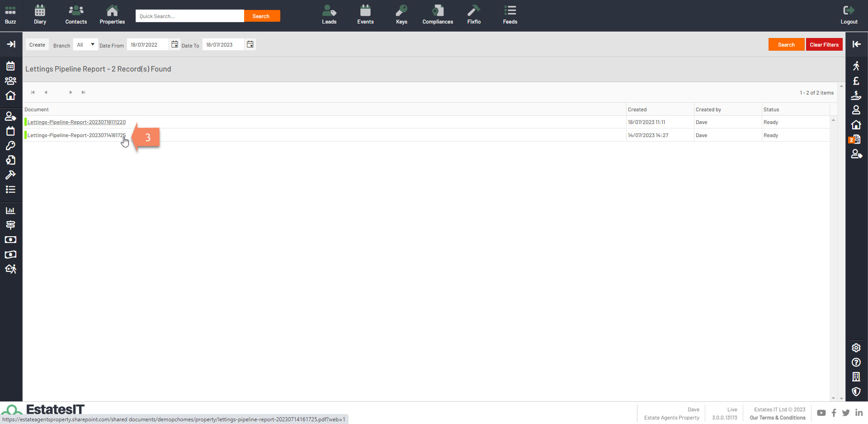Click the red Clear Filters button
868x424 pixels.
824,44
